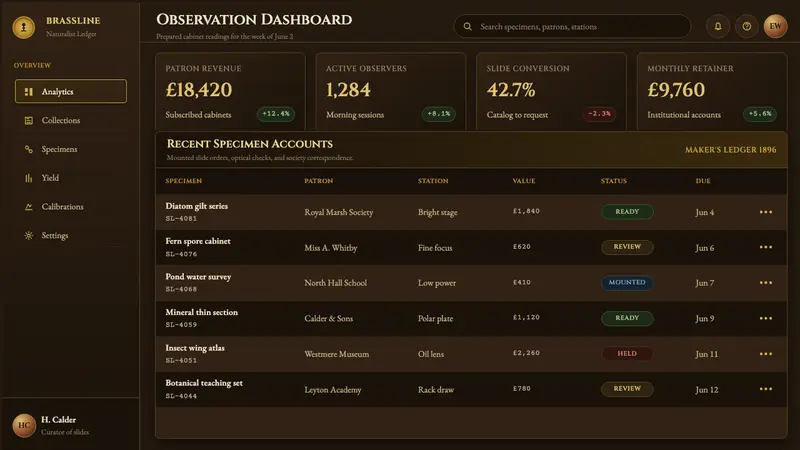Sort by the Value column header
The width and height of the screenshot is (800, 450).
524,181
